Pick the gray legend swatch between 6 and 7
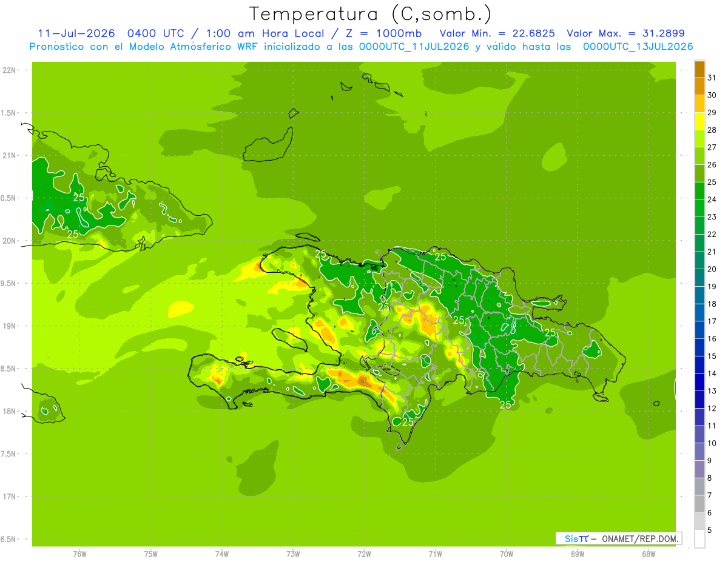Screen dimensions: 728x562 point(699,504)
